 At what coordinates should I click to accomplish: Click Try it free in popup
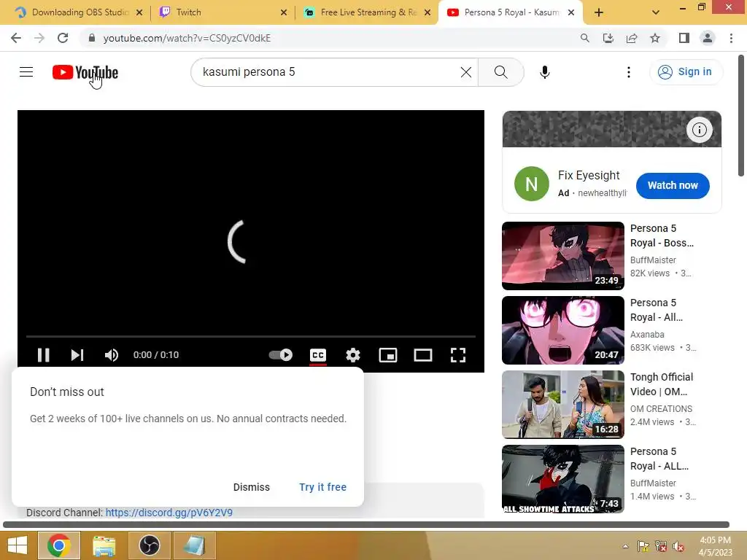[x=322, y=487]
